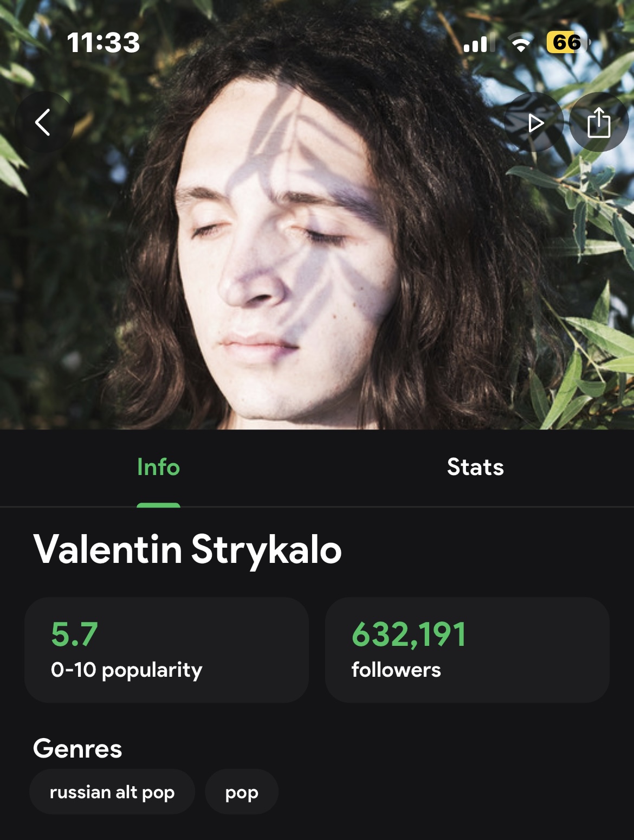Tap the Valentin Strykalo artist name
Viewport: 634px width, 840px height.
[187, 549]
